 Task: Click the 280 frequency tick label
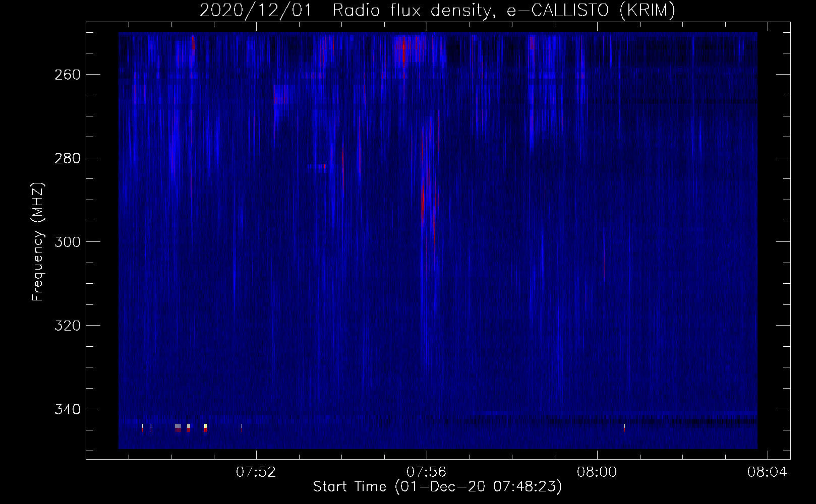point(67,158)
